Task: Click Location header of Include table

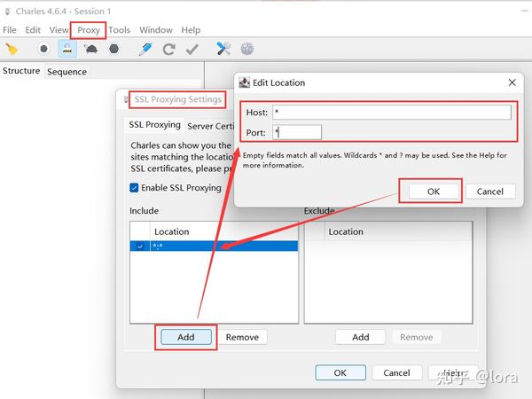Action: pos(224,231)
